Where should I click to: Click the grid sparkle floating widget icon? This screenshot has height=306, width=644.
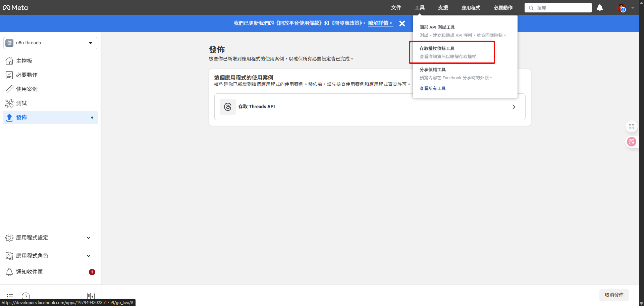[631, 127]
